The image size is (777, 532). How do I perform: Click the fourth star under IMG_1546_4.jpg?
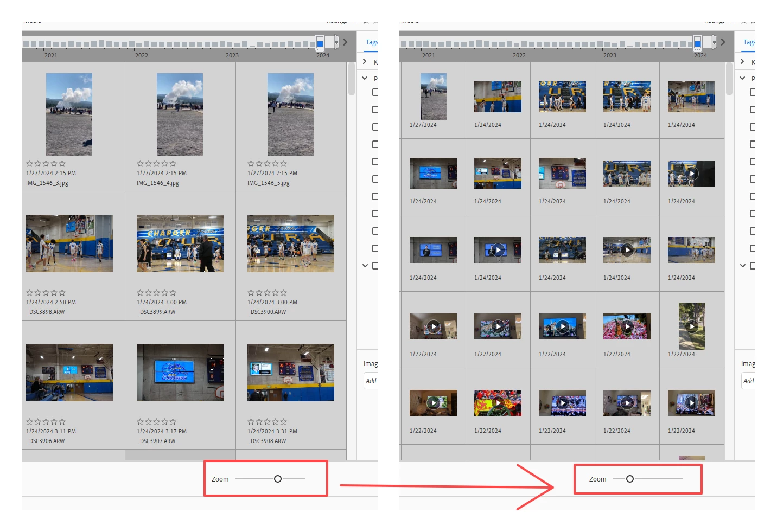[x=165, y=163]
